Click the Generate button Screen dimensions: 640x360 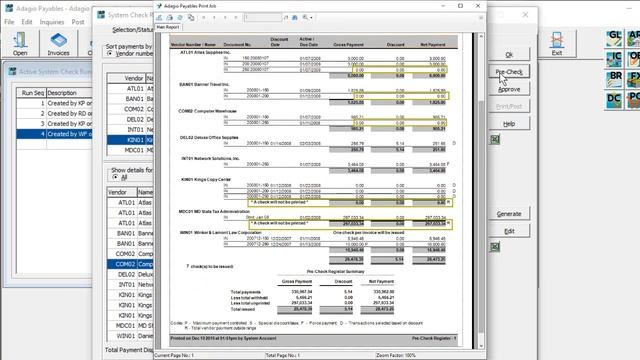(509, 213)
